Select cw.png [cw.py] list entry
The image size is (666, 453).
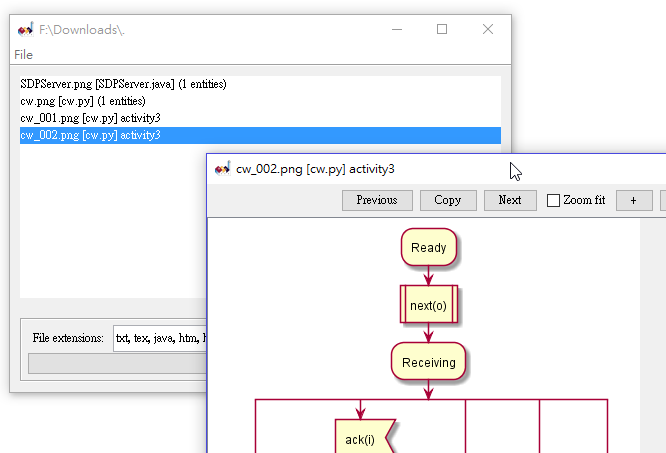[260, 101]
